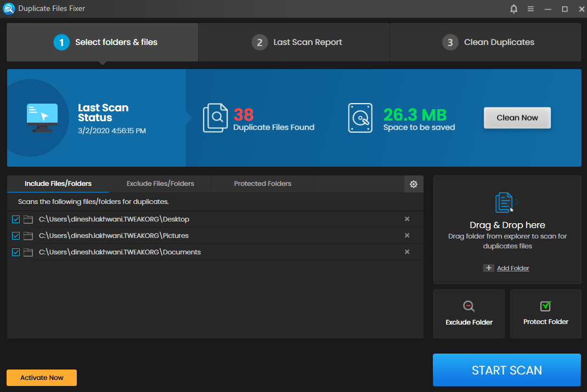Click the Scans the following files/folders text
The height and width of the screenshot is (392, 587).
click(94, 202)
